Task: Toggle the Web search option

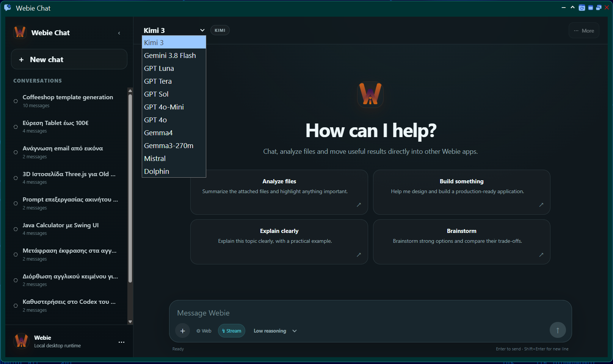Action: 204,331
